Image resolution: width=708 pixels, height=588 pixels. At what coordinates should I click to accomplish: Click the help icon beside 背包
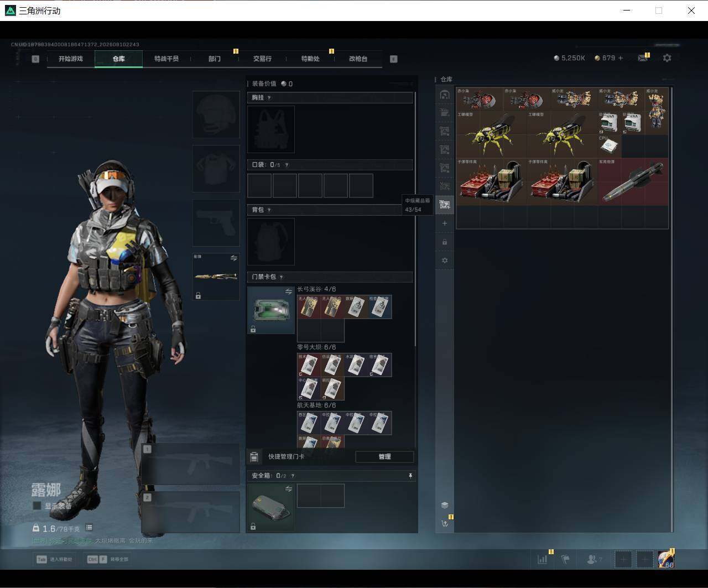click(269, 210)
